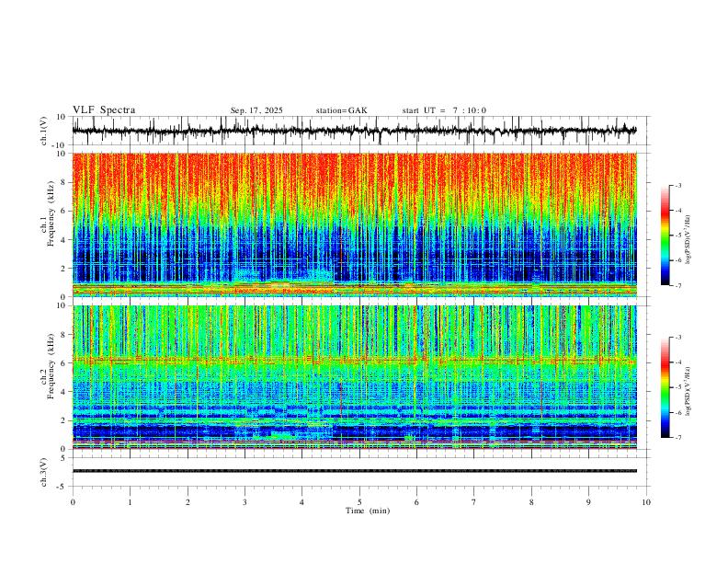Click the time axis tick label '3'

(245, 502)
